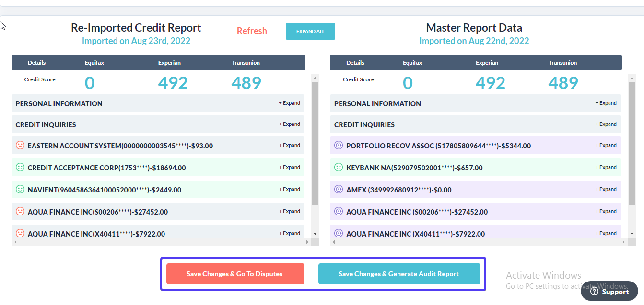The width and height of the screenshot is (644, 305).
Task: Click Save Changes & Generate Audit Report
Action: tap(399, 274)
